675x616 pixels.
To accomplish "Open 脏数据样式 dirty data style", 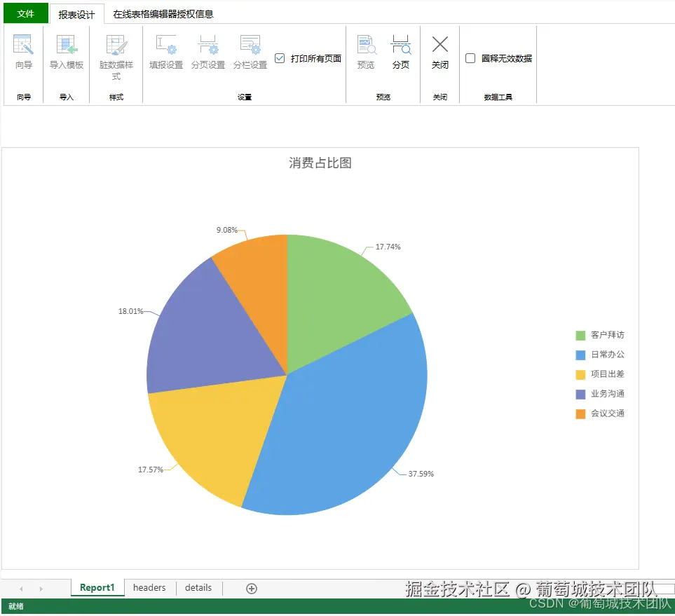I will pyautogui.click(x=116, y=57).
